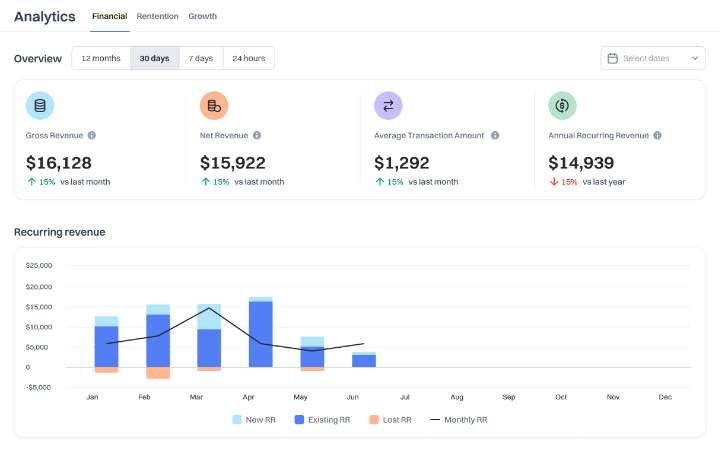The image size is (720, 450).
Task: Switch to the Growth tab
Action: pyautogui.click(x=202, y=16)
